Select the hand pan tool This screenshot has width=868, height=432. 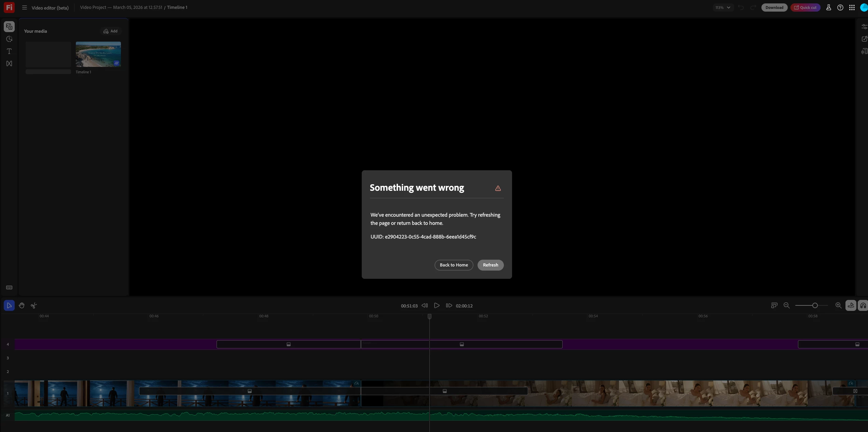point(22,305)
